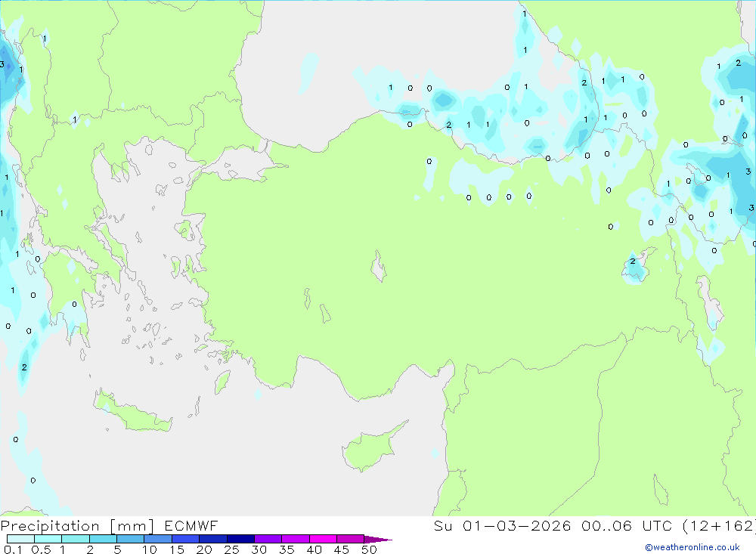Pick the 15–20 mm legend swatch
The width and height of the screenshot is (756, 554).
[186, 539]
